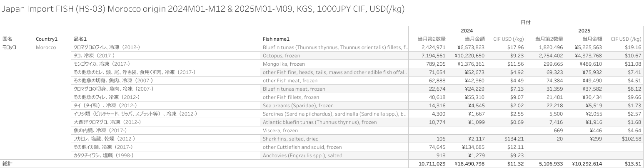The image size is (644, 168).
Task: Click the 2024 year column header
Action: 467,31
